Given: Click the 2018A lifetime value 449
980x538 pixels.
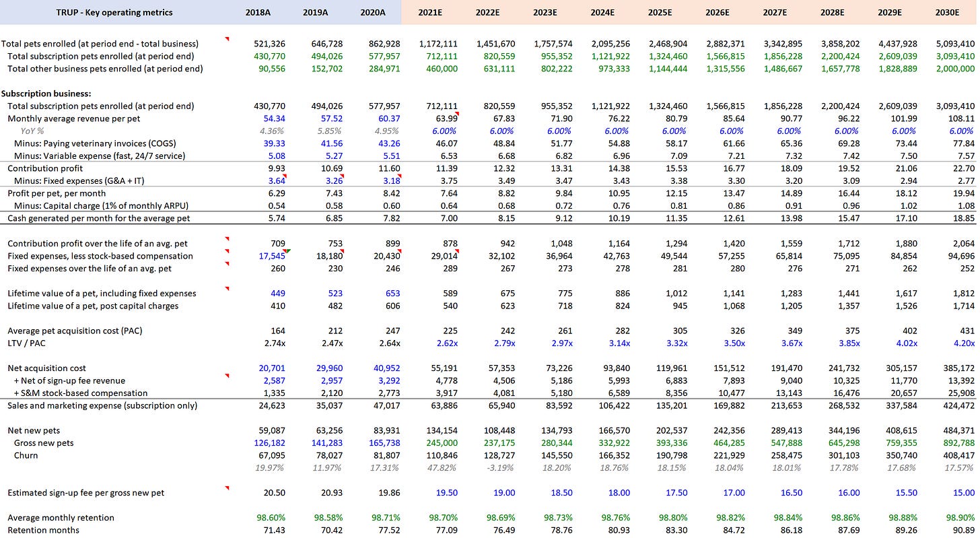Looking at the screenshot, I should pos(277,293).
